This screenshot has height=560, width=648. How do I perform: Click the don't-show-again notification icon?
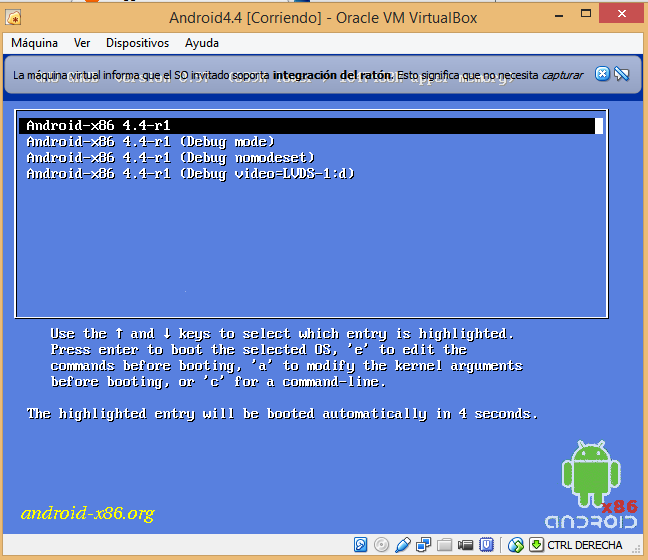(622, 74)
